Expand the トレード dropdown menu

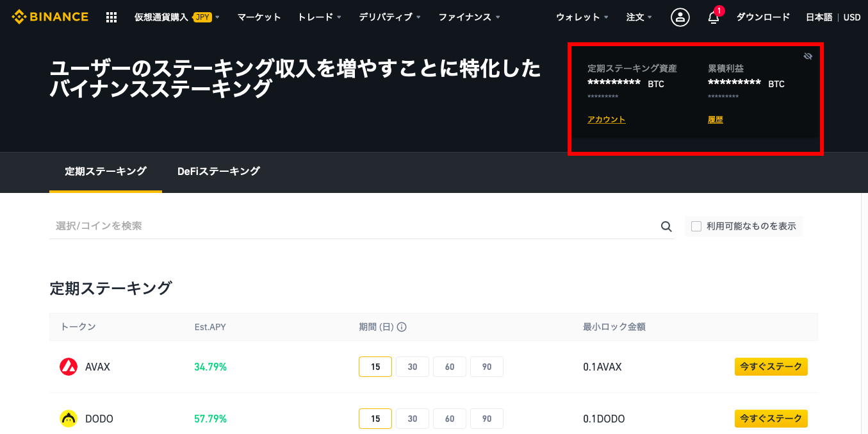click(x=320, y=17)
